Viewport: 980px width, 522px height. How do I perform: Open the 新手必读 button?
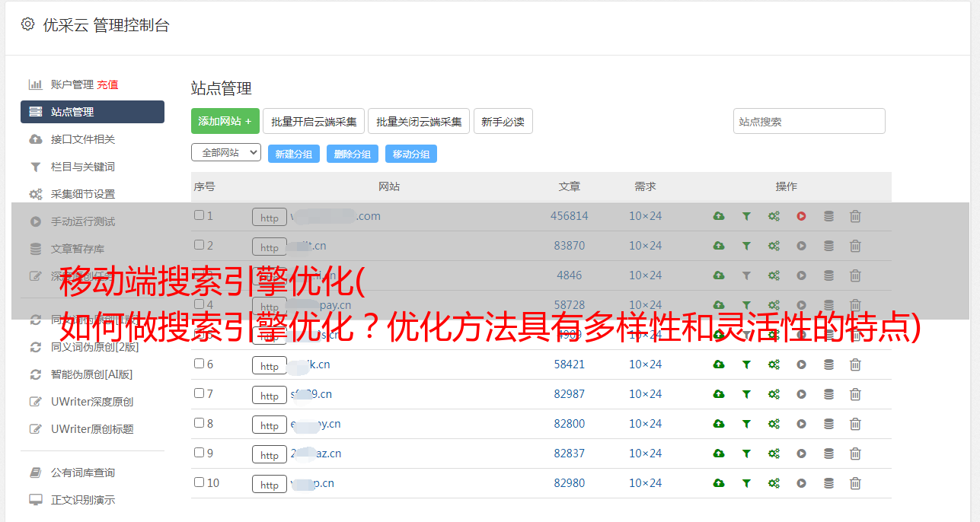click(503, 121)
